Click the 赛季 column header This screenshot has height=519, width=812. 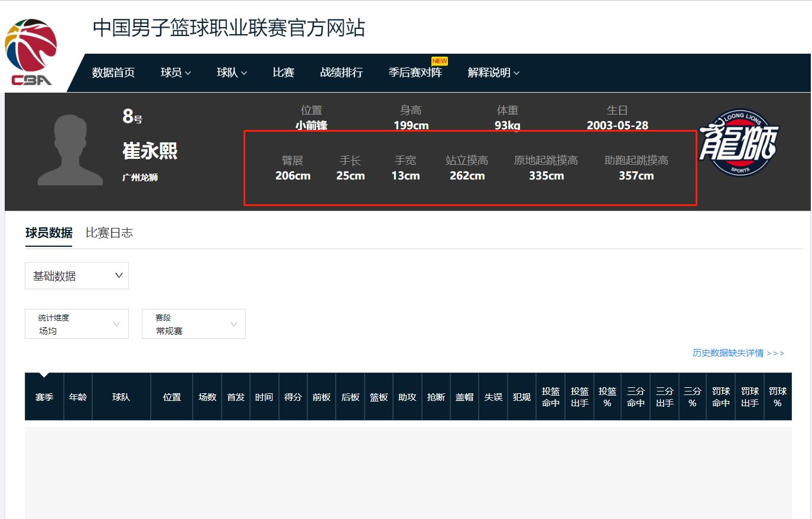coord(44,397)
